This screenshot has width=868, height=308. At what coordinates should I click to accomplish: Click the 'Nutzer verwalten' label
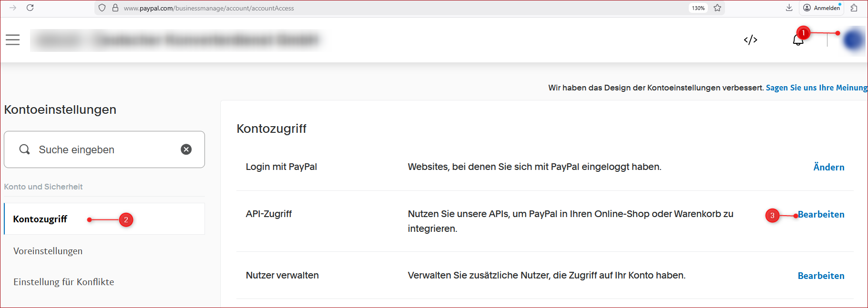282,275
